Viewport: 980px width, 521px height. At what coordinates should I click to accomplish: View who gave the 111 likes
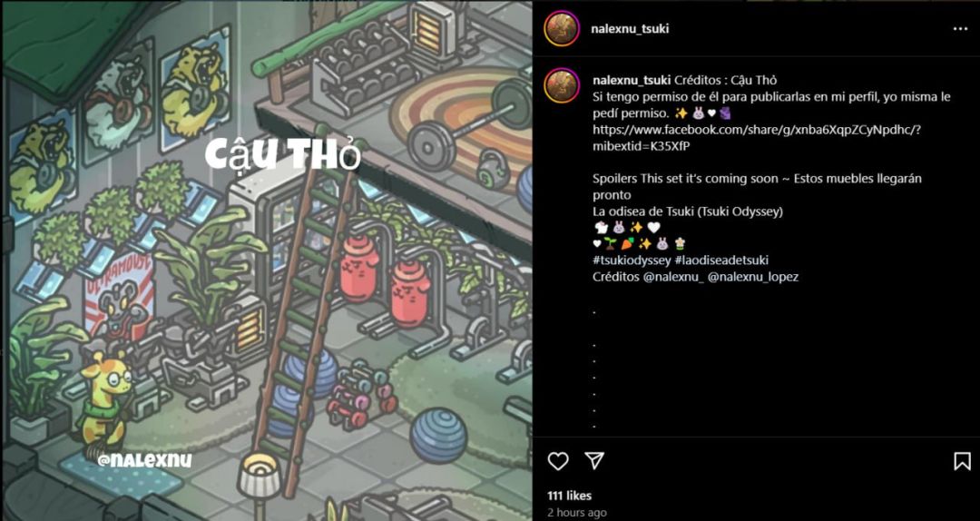(569, 496)
